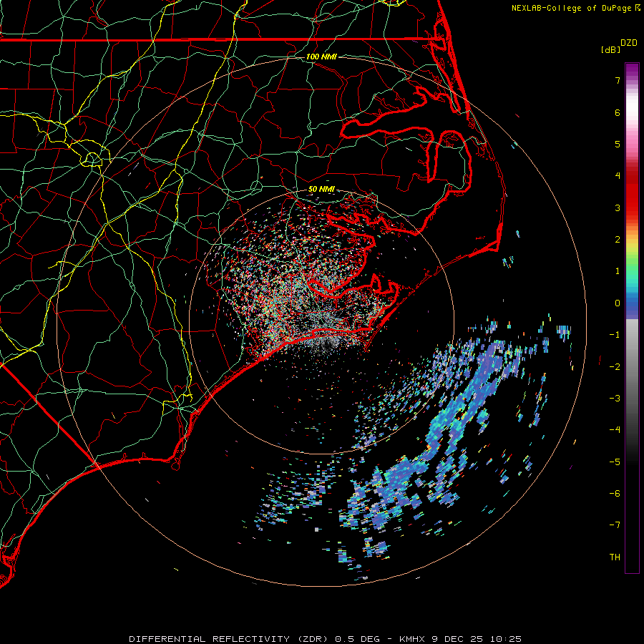Image resolution: width=644 pixels, height=644 pixels.
Task: Click the -2 value on the color scale
Action: [x=615, y=366]
